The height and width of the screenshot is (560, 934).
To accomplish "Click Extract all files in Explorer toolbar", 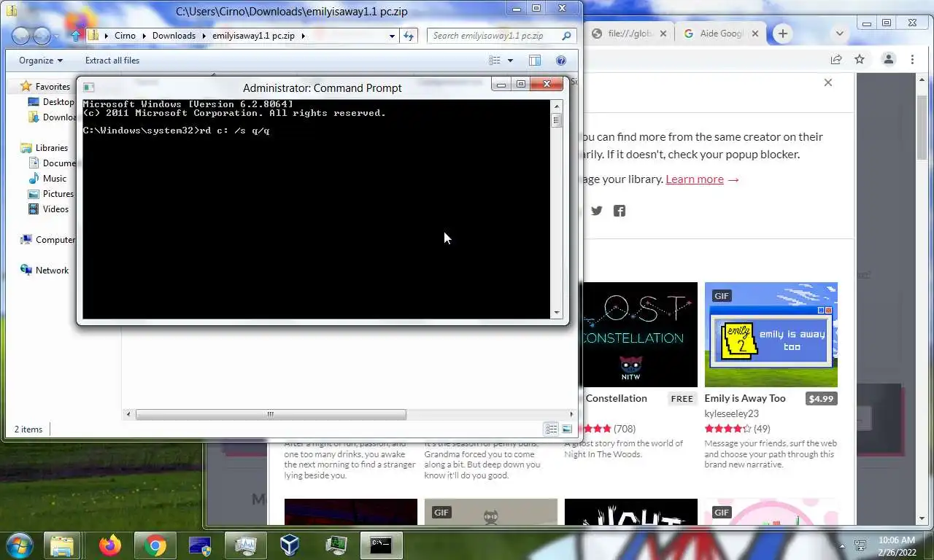I will (x=112, y=61).
